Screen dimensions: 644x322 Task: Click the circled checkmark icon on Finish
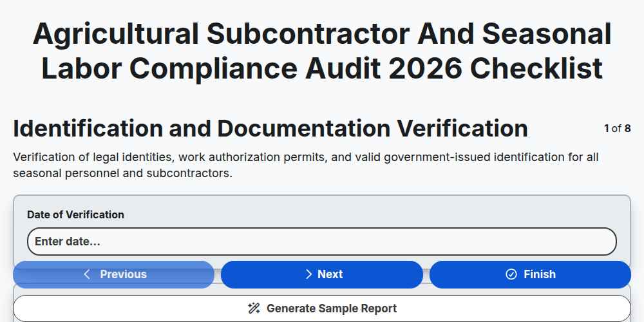[x=511, y=274]
